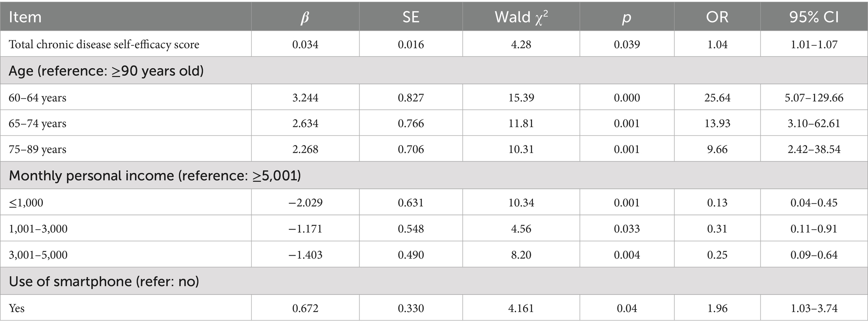Select the 75–89 years row label

(37, 150)
